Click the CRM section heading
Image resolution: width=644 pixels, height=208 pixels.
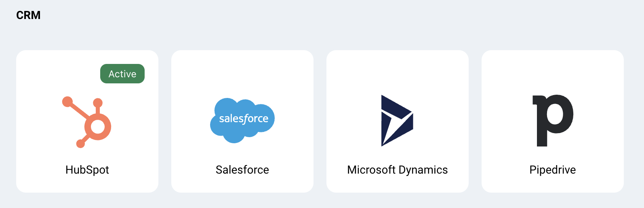pos(28,15)
